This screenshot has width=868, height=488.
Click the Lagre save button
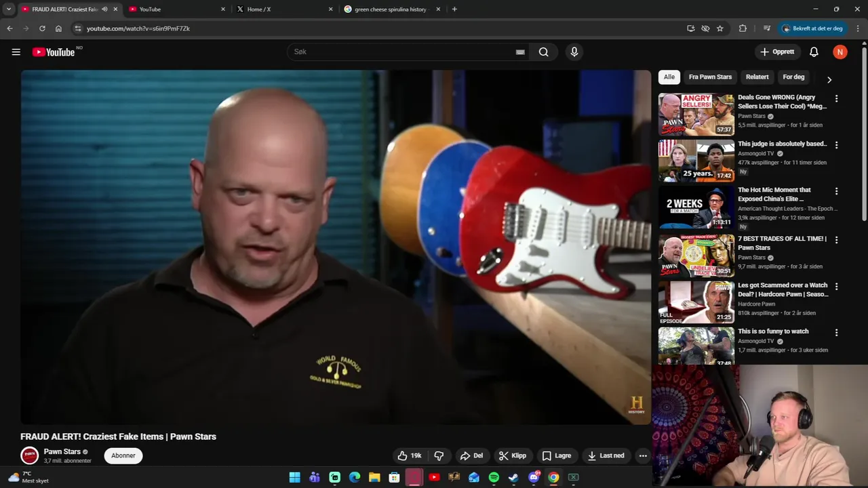pyautogui.click(x=557, y=455)
